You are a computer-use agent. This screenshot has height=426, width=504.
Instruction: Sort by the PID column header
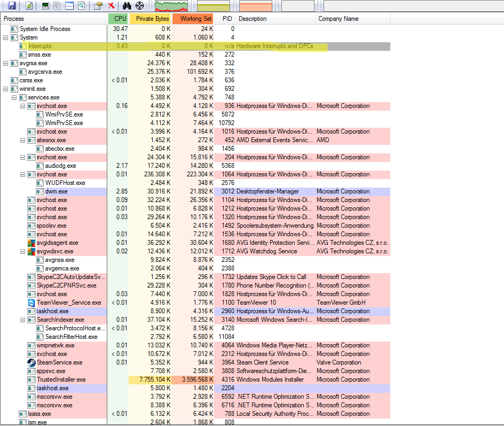[225, 19]
